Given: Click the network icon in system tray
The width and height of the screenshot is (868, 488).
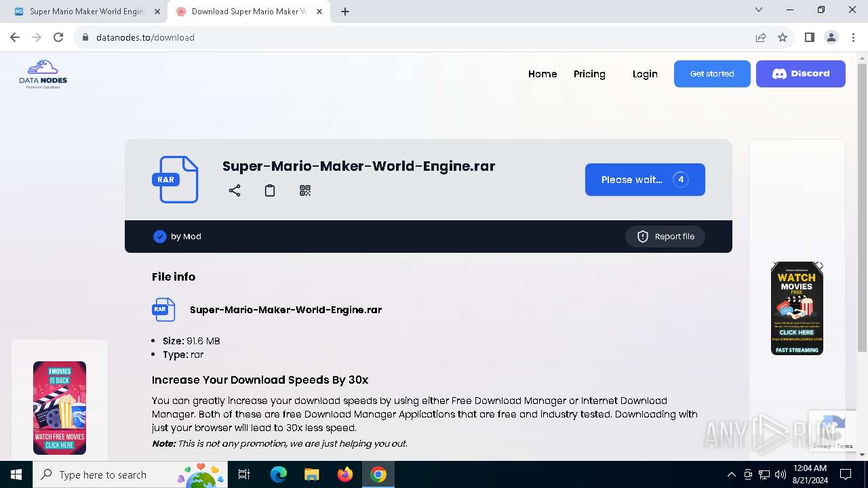Looking at the screenshot, I should (x=764, y=474).
